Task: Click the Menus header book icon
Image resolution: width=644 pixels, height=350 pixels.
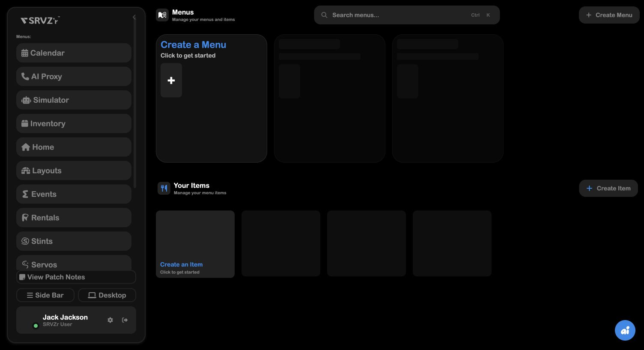Action: tap(162, 15)
